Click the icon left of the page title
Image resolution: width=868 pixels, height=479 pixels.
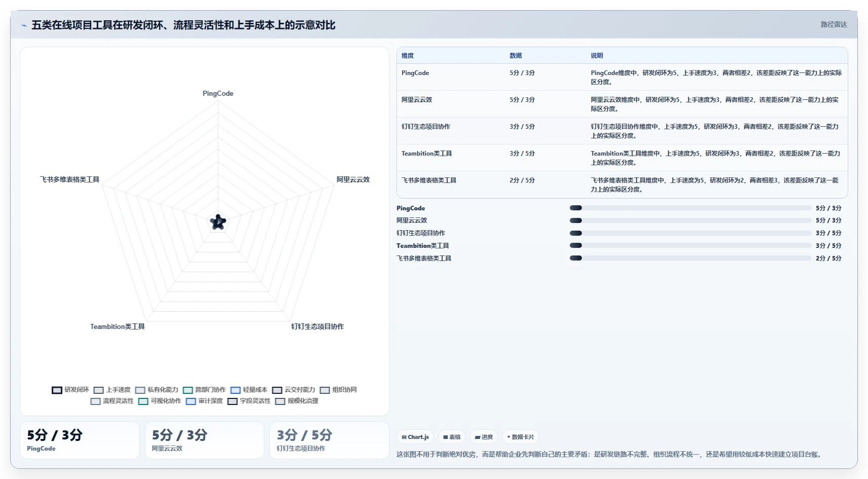click(24, 25)
